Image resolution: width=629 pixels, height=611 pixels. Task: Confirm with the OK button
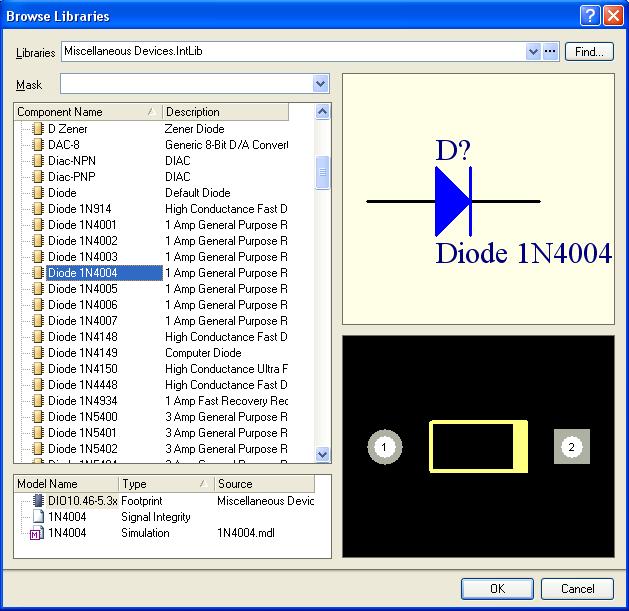point(497,589)
